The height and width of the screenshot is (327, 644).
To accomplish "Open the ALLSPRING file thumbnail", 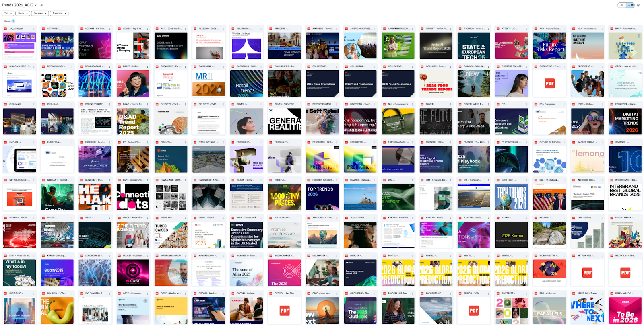I will (247, 45).
